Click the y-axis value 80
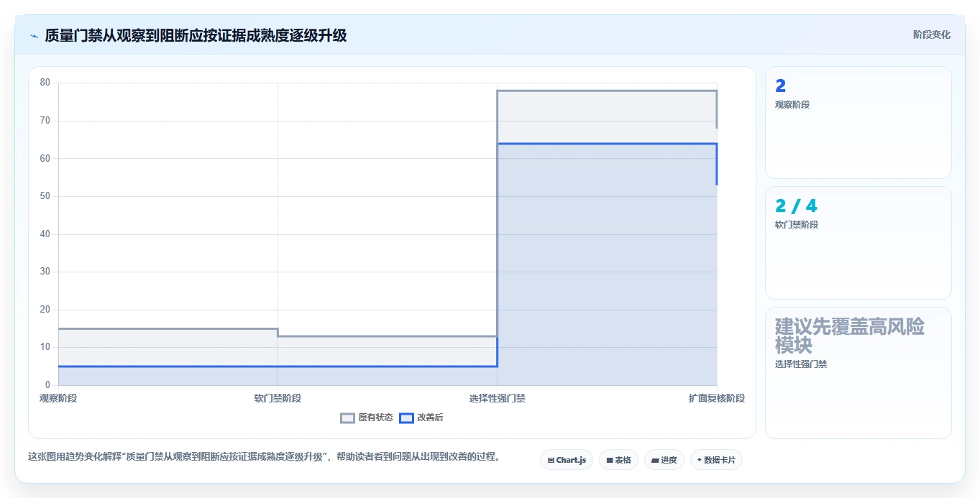This screenshot has height=498, width=980. pos(45,83)
